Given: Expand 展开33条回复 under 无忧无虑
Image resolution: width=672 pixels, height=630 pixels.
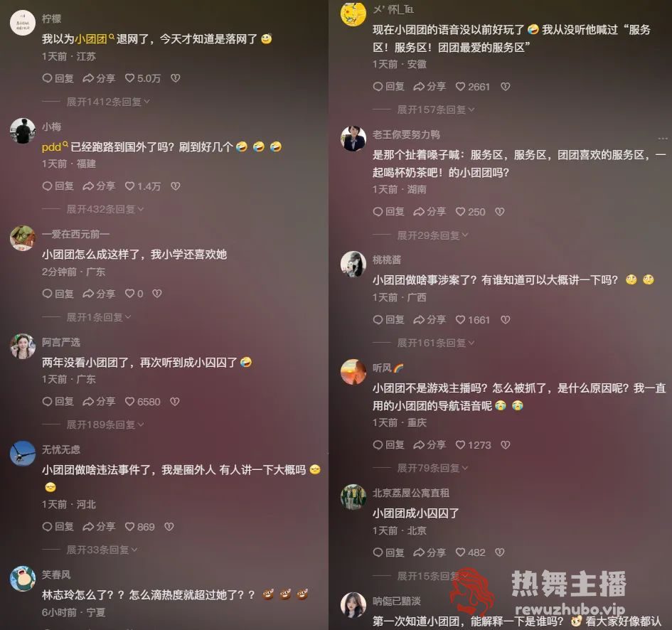Looking at the screenshot, I should pos(102,550).
